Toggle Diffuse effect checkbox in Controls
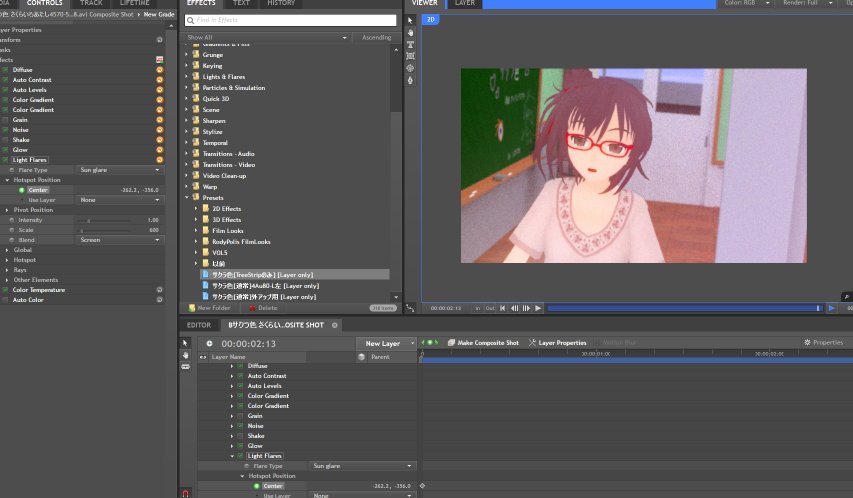This screenshot has width=853, height=498. (5, 70)
